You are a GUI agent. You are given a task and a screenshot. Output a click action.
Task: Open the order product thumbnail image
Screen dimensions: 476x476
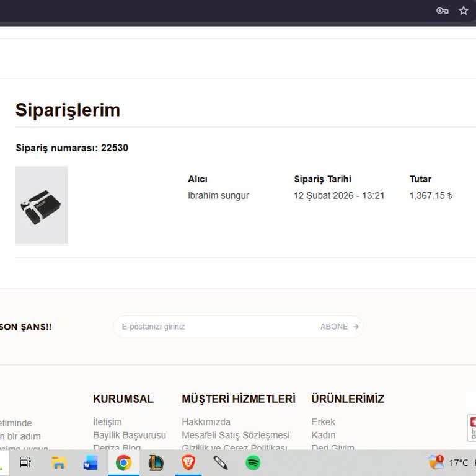point(41,205)
